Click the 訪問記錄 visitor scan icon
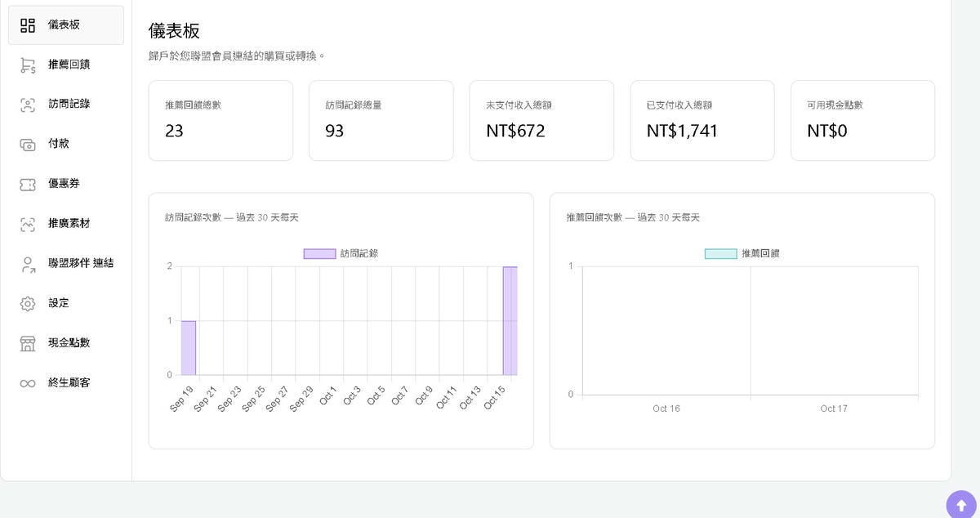The height and width of the screenshot is (518, 980). [x=28, y=105]
